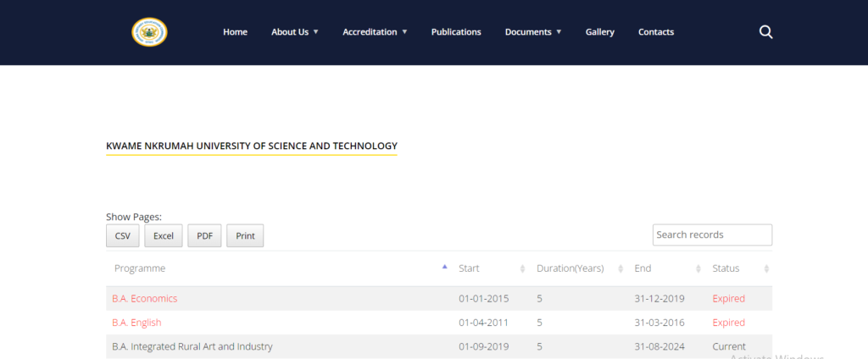The width and height of the screenshot is (868, 359).
Task: Open the Documents menu
Action: point(528,32)
